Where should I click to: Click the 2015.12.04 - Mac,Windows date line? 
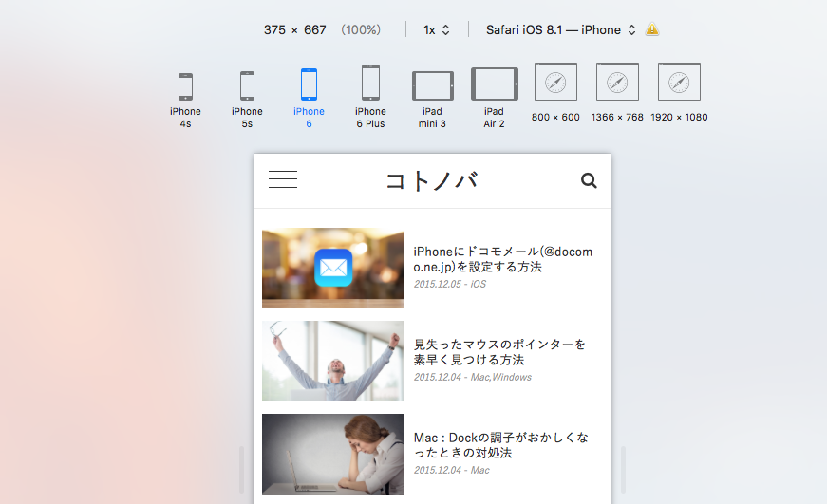pos(473,377)
